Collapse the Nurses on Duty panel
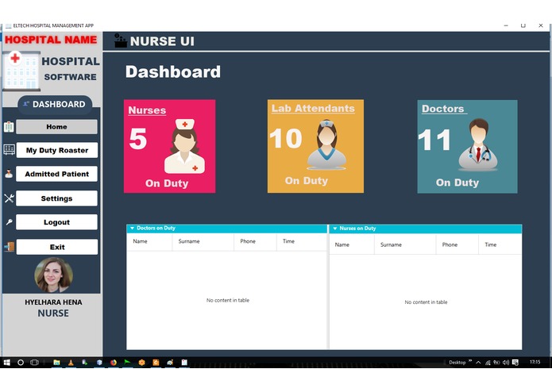This screenshot has width=552, height=392. [335, 229]
